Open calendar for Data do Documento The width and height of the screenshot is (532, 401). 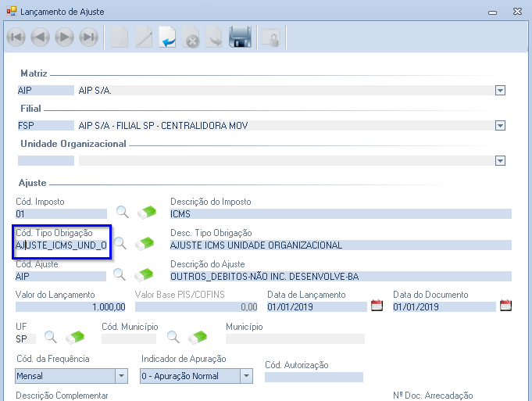[x=505, y=306]
